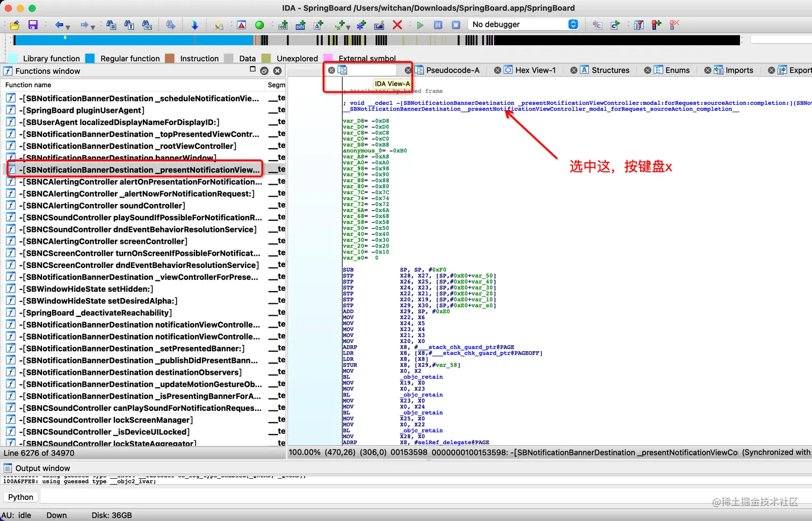Click the blue asterisk plus icon
This screenshot has height=521, width=812.
click(361, 25)
